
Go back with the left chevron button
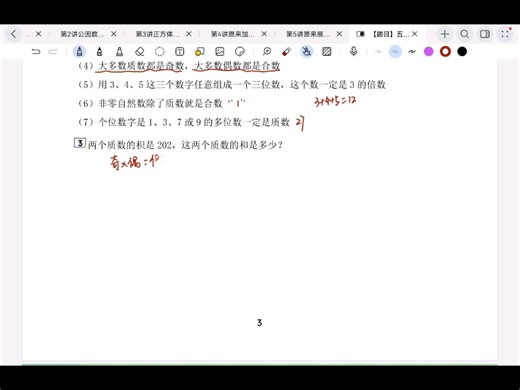pos(13,34)
